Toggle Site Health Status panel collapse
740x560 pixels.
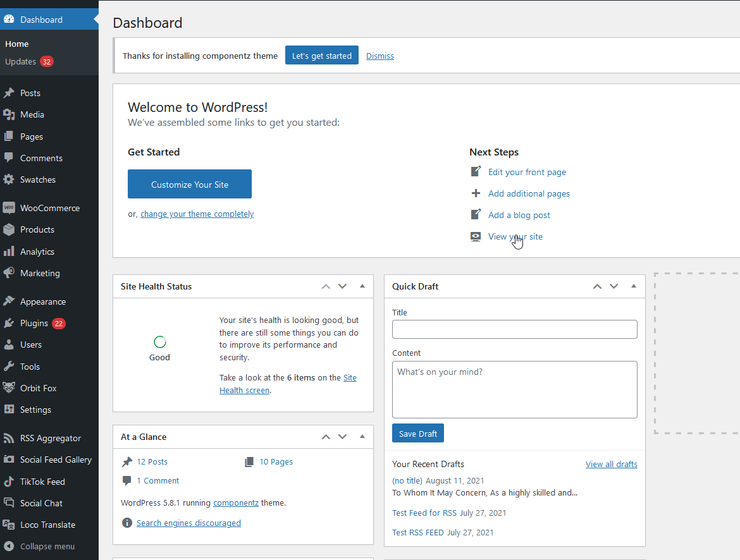(362, 286)
